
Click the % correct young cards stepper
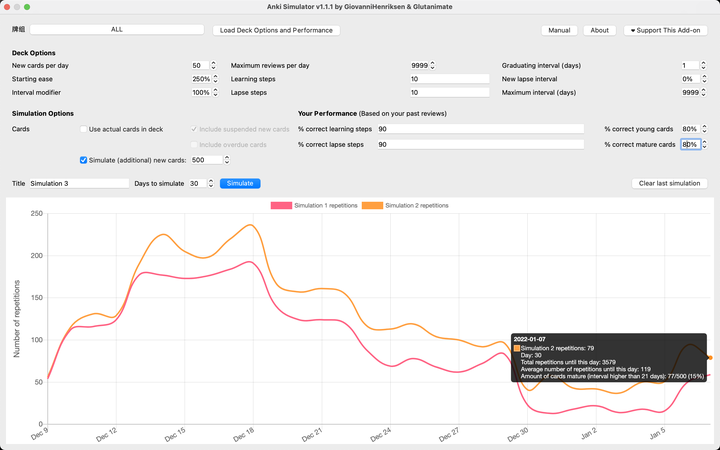point(703,130)
